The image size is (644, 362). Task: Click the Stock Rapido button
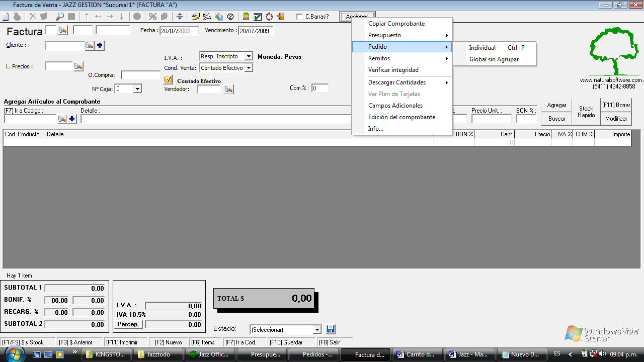click(x=586, y=112)
